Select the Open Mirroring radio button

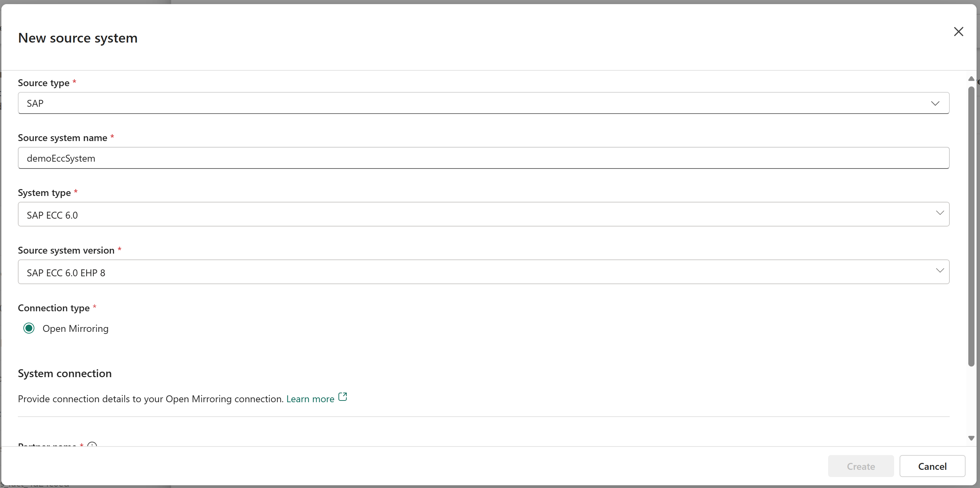pos(29,328)
